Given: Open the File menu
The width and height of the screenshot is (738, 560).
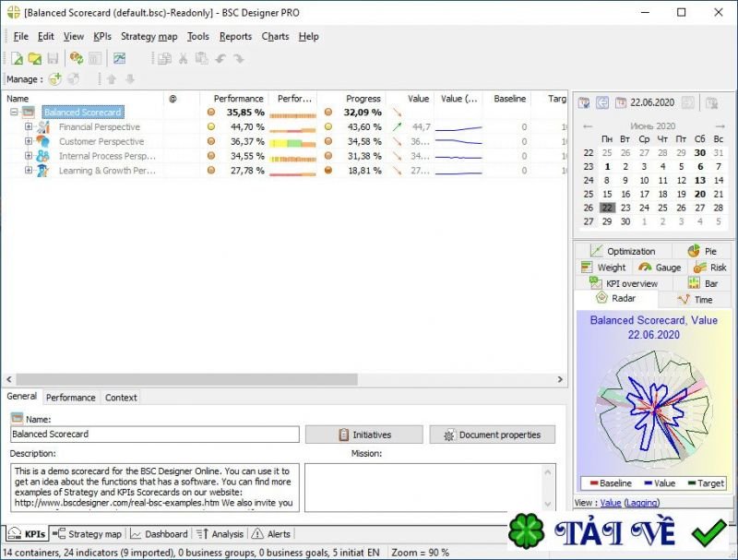Looking at the screenshot, I should (20, 36).
